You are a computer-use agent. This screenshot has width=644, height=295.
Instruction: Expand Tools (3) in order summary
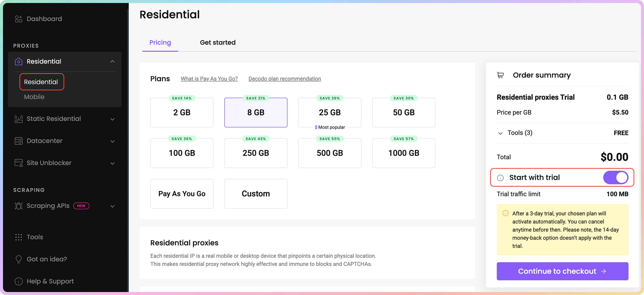tap(500, 133)
